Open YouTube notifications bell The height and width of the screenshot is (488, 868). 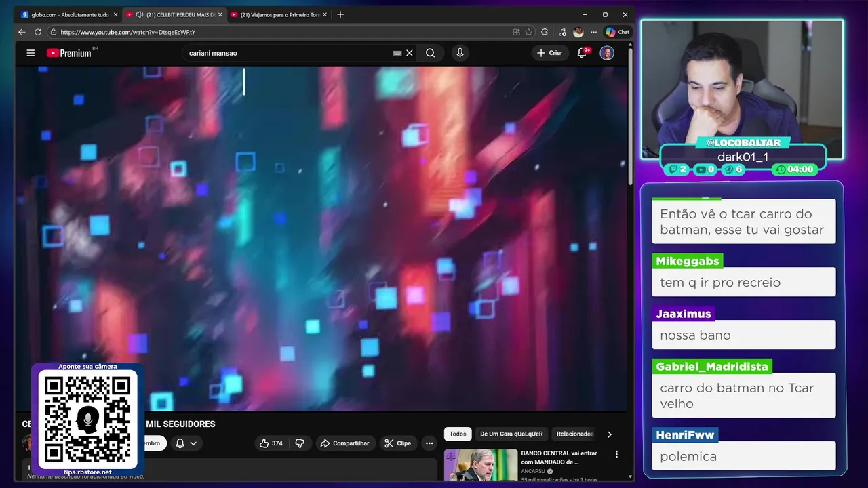coord(582,53)
